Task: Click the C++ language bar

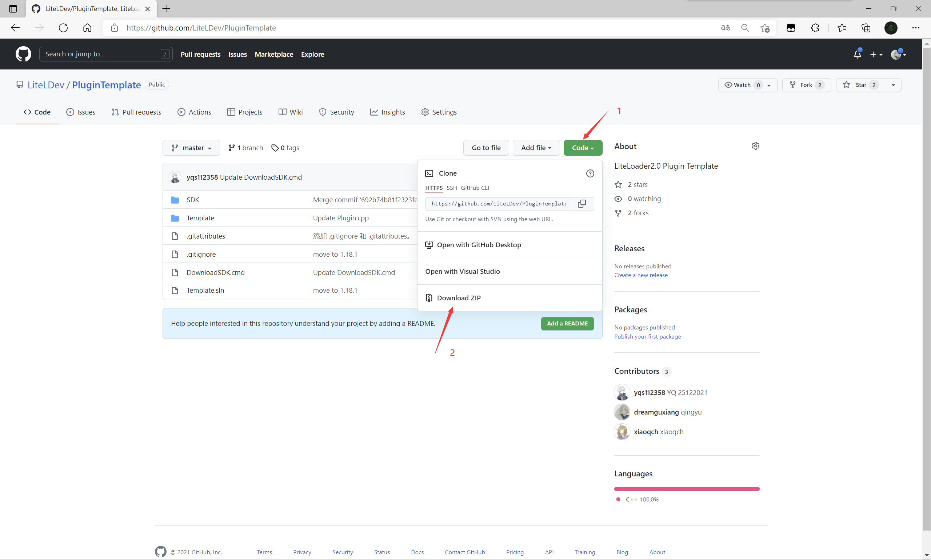Action: pyautogui.click(x=687, y=489)
